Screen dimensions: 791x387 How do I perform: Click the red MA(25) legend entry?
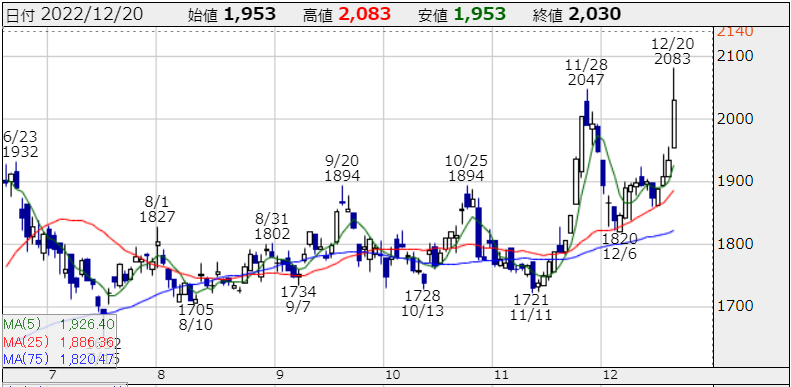tap(59, 342)
